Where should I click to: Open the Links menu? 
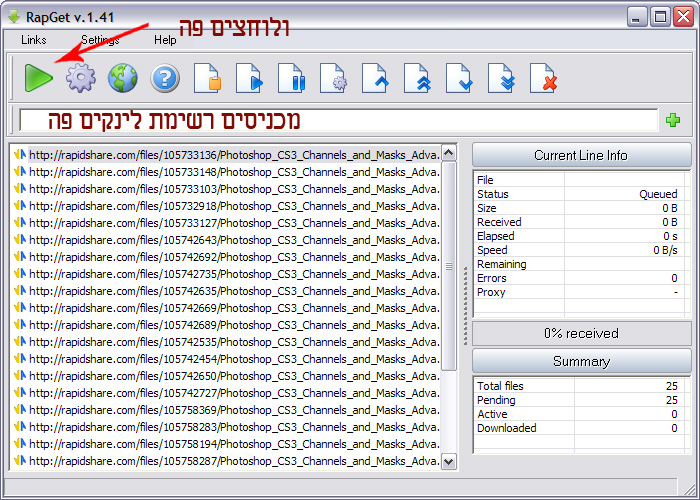33,40
